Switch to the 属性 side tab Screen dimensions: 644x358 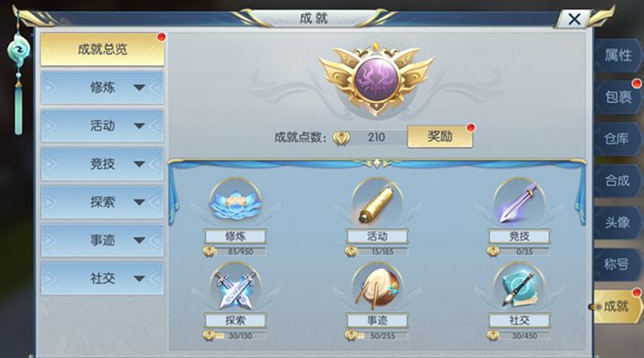tap(618, 55)
